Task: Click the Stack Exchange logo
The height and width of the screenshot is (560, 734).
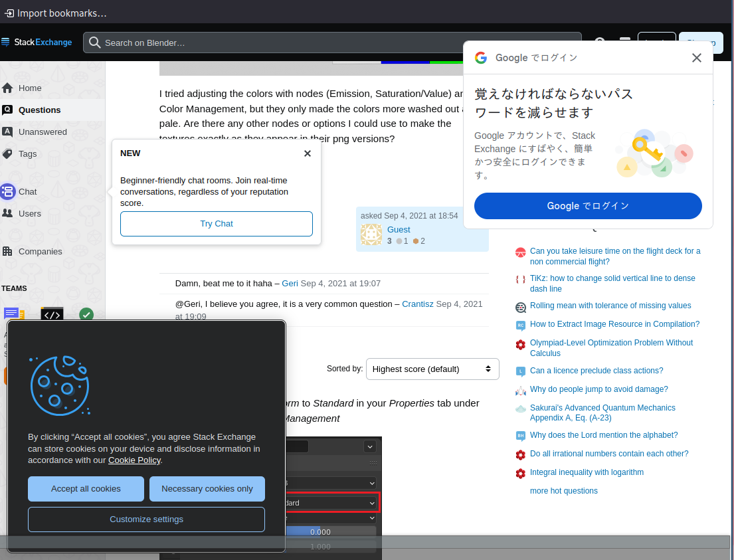Action: click(37, 42)
